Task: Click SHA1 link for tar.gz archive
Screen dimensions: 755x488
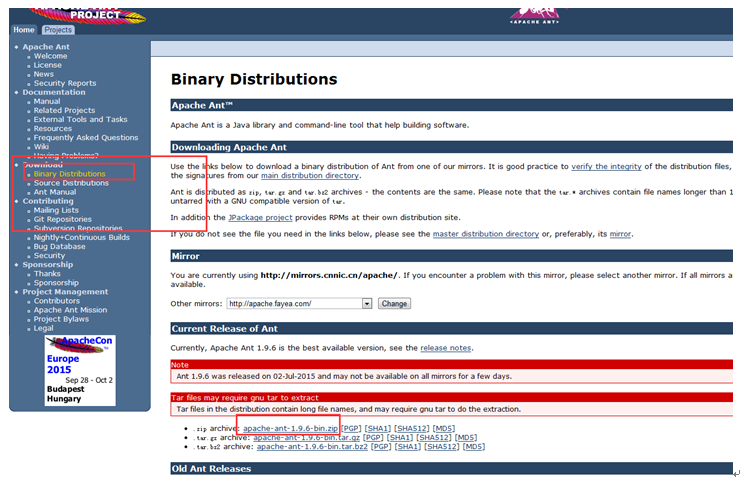Action: tap(400, 438)
